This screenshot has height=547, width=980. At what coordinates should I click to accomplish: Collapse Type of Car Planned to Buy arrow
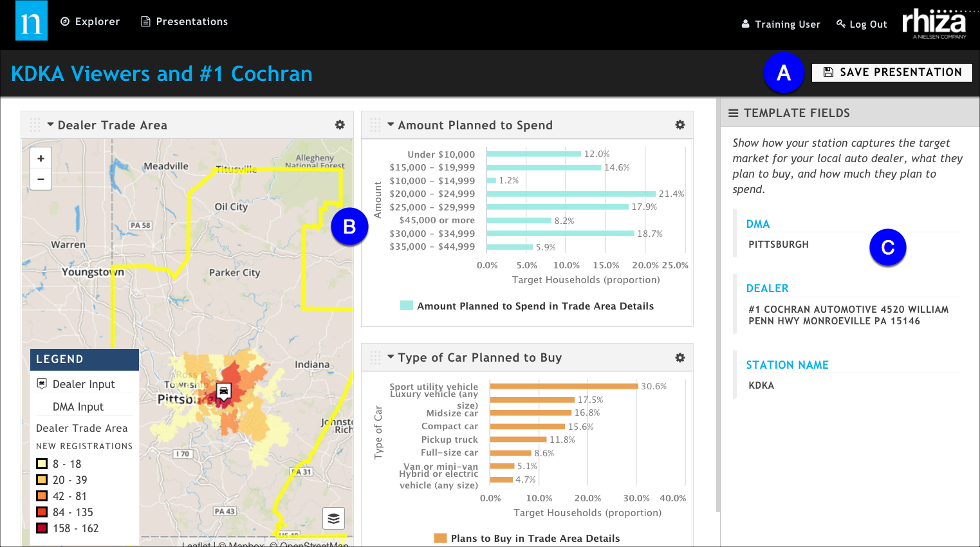pyautogui.click(x=391, y=357)
